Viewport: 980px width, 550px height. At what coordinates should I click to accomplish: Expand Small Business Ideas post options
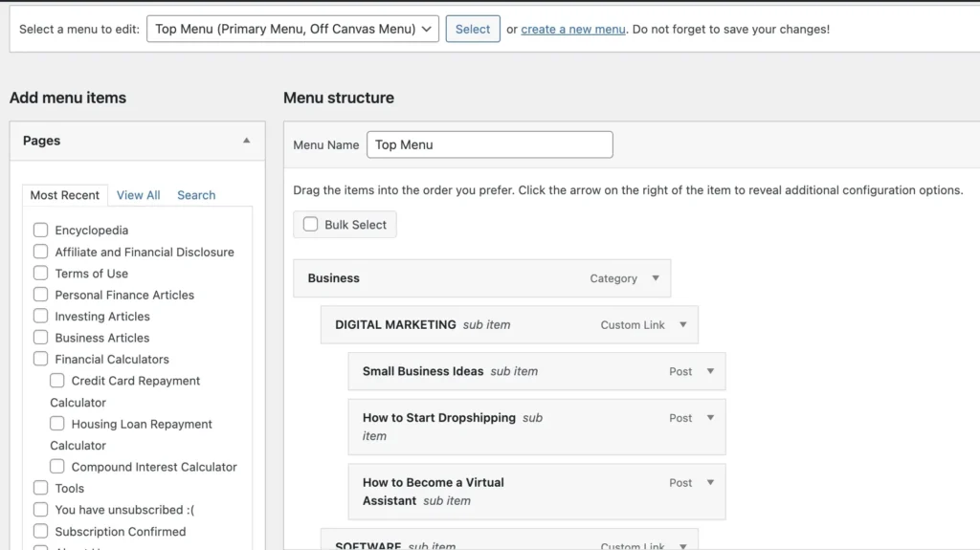coord(710,371)
